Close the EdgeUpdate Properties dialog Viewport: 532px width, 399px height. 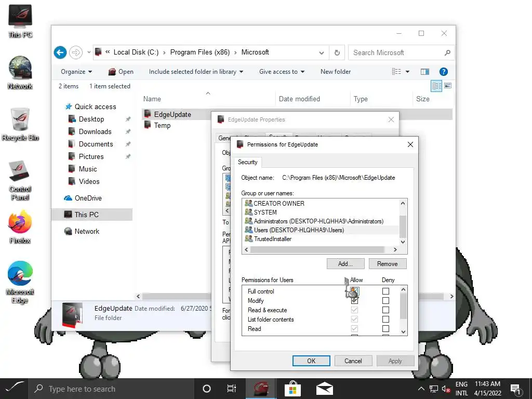pyautogui.click(x=391, y=119)
